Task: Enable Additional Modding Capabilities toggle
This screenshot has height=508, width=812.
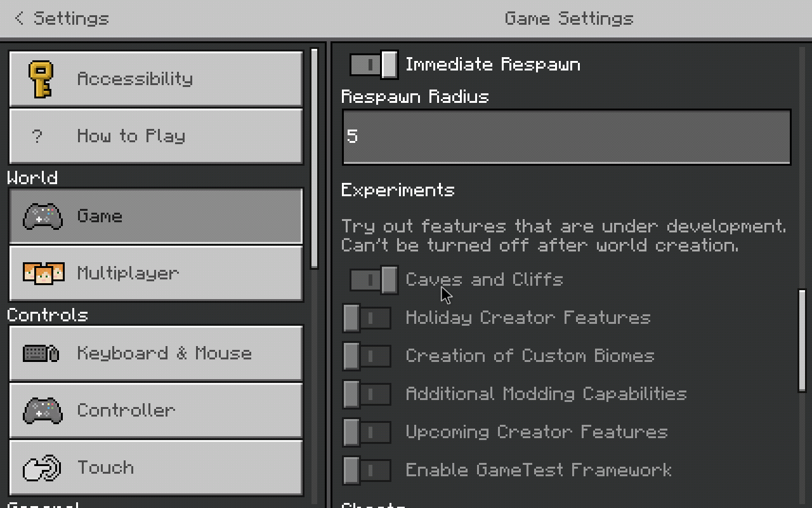Action: tap(367, 394)
